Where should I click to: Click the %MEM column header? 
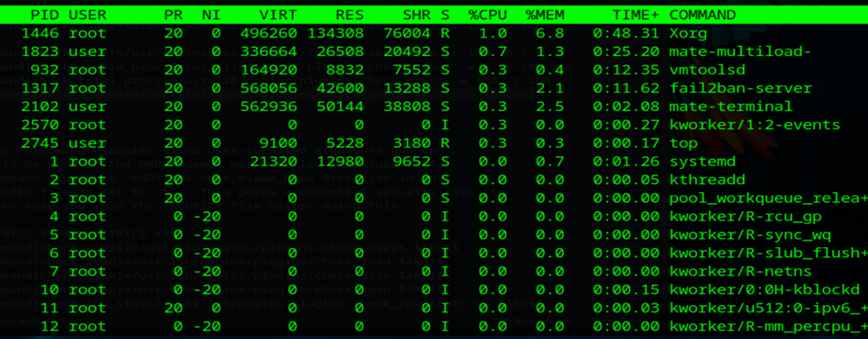click(546, 15)
